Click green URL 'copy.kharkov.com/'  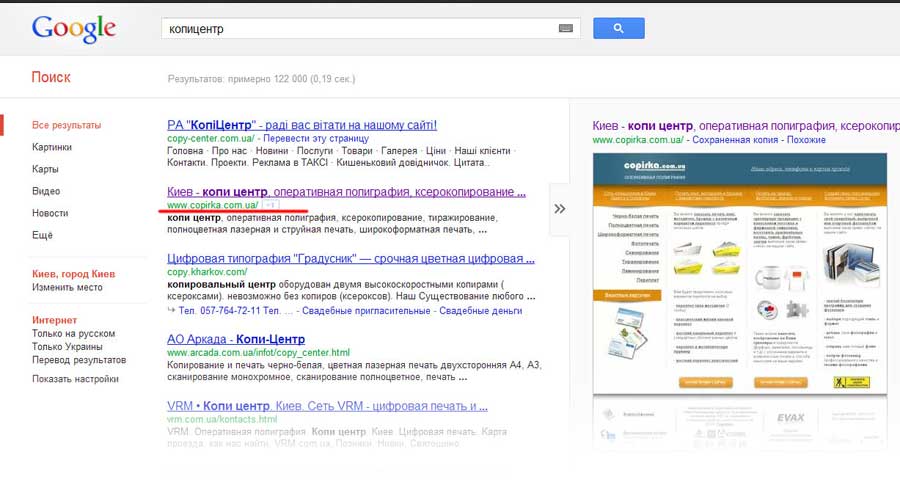[x=207, y=271]
